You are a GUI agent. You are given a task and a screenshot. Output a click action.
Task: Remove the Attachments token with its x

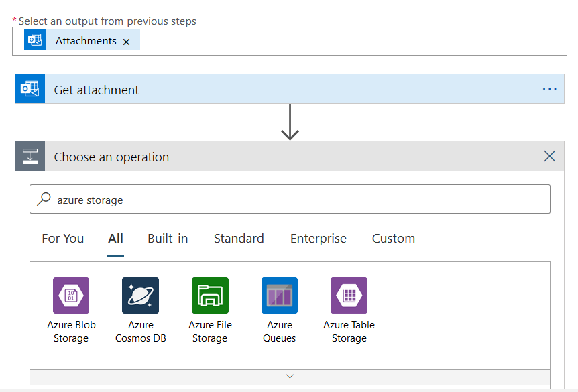coord(126,42)
